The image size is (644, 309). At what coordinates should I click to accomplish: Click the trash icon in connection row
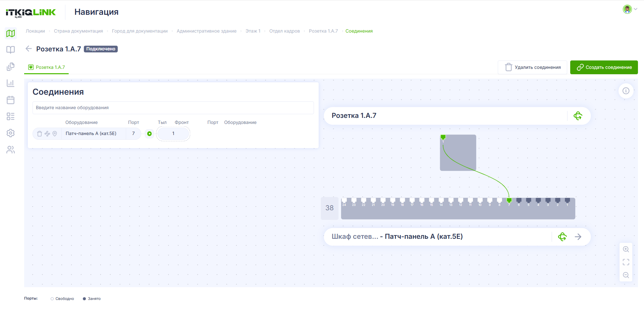point(40,134)
